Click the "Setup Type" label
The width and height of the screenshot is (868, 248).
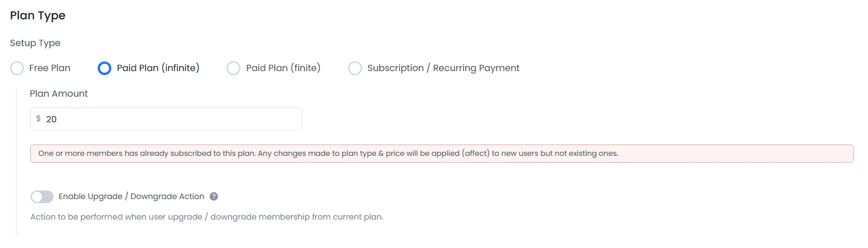pyautogui.click(x=35, y=43)
